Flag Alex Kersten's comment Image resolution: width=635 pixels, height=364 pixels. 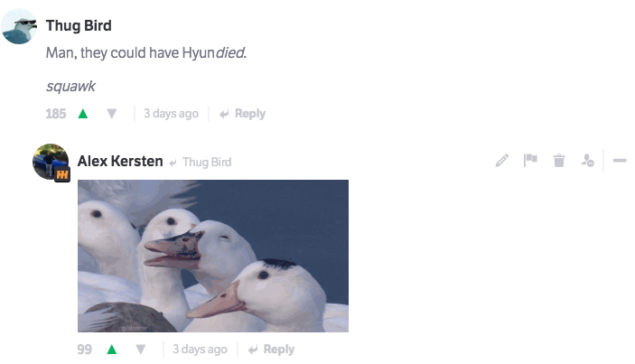click(x=530, y=161)
